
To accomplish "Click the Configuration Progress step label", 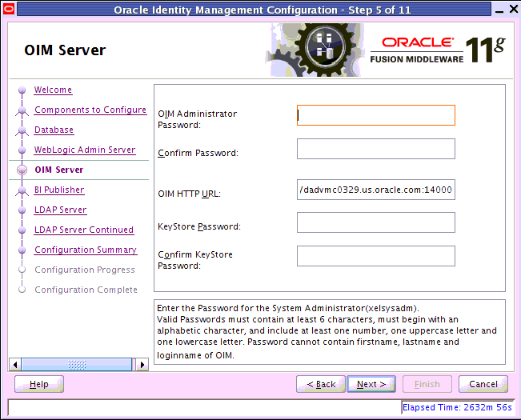I will pos(85,270).
